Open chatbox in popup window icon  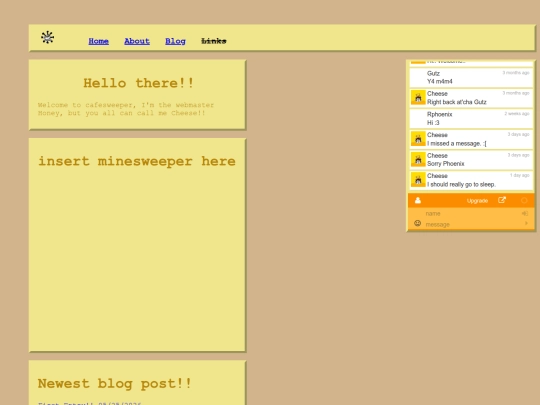pos(502,200)
